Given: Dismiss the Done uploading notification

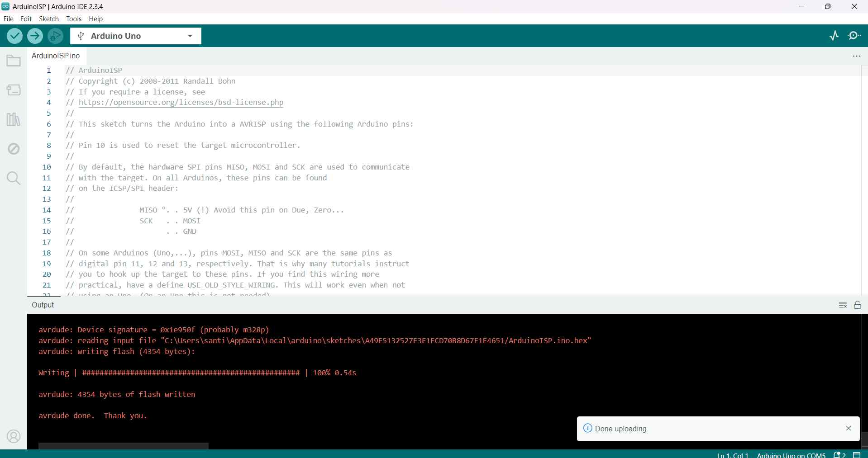Looking at the screenshot, I should (849, 428).
